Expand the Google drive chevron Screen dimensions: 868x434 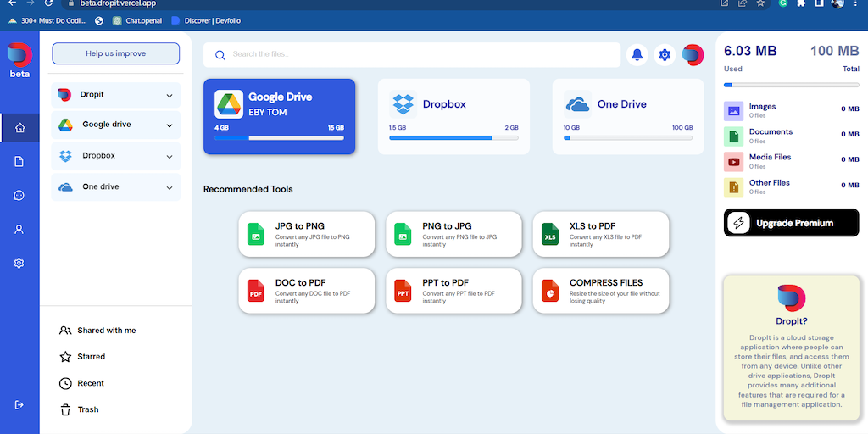click(x=170, y=125)
